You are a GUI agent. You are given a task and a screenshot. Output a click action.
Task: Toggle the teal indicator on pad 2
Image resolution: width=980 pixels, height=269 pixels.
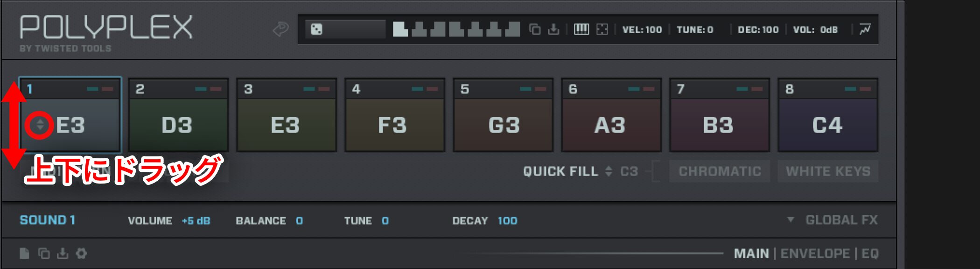pos(201,89)
